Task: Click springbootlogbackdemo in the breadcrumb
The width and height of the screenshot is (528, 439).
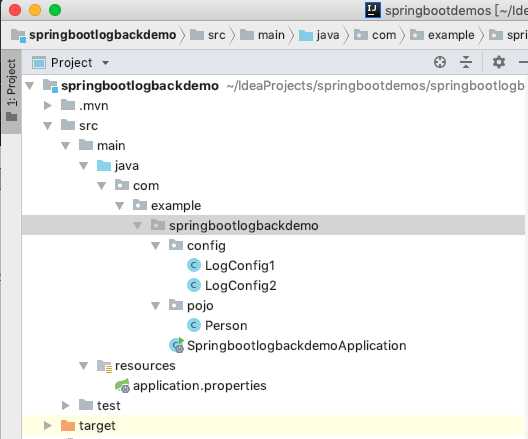Action: tap(102, 35)
